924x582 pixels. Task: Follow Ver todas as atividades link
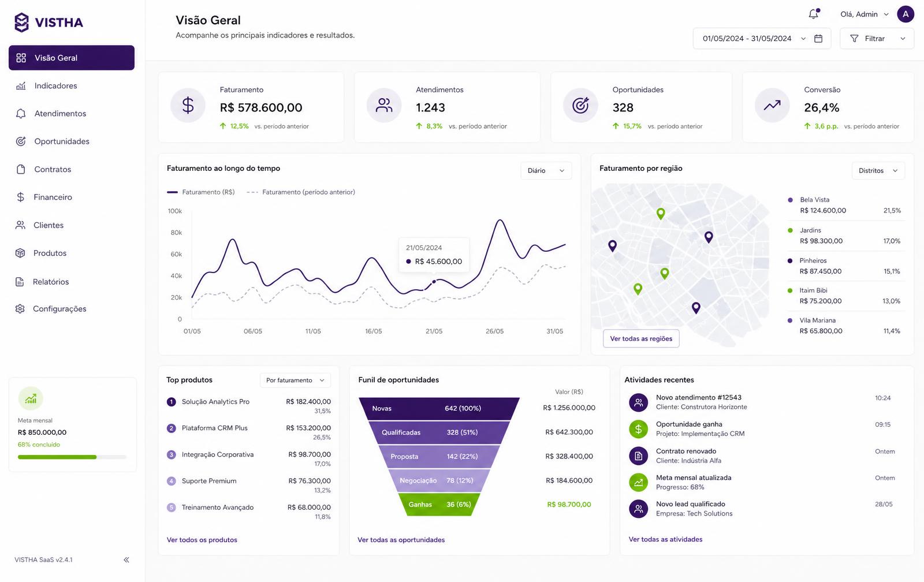point(666,539)
